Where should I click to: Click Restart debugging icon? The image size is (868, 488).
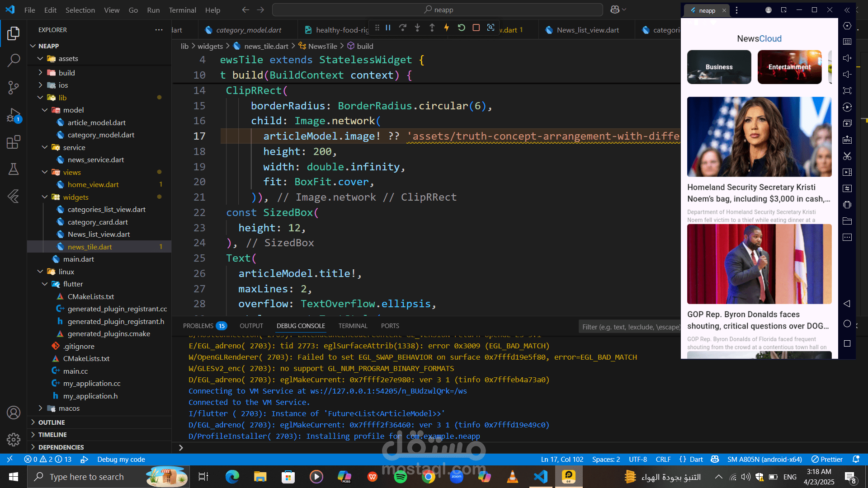coord(461,28)
